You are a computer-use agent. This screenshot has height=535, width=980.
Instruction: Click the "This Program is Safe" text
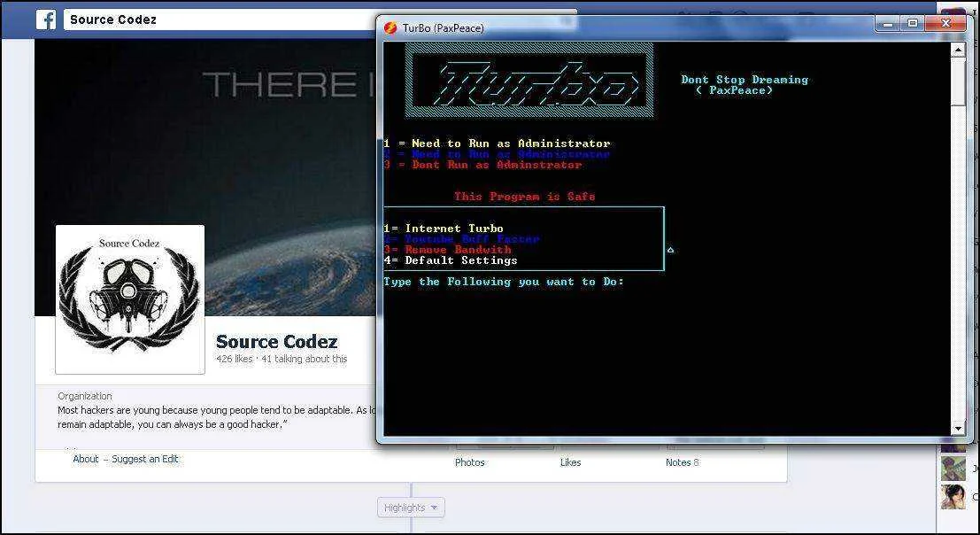pyautogui.click(x=524, y=197)
